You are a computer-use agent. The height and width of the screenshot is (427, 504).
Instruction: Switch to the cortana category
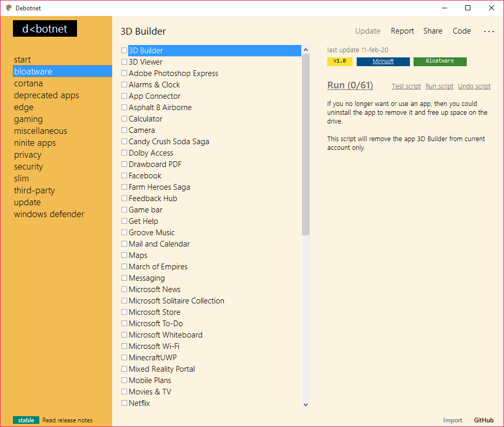[28, 83]
